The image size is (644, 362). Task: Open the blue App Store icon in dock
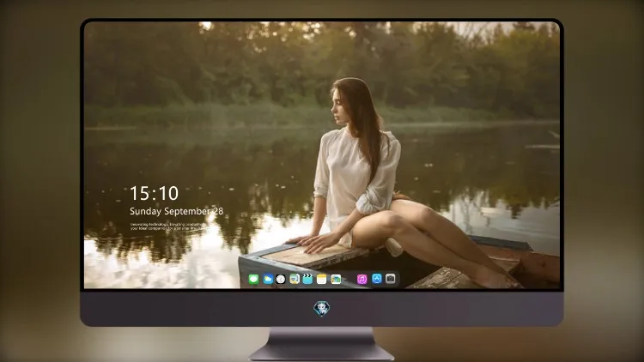click(x=377, y=279)
